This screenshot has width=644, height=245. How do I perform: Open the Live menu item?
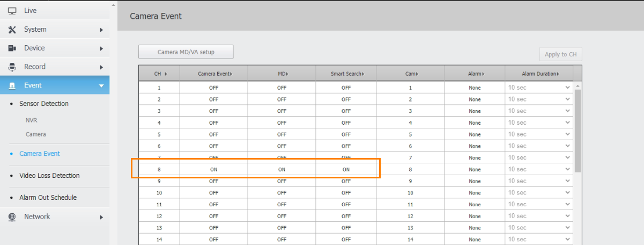pos(31,11)
